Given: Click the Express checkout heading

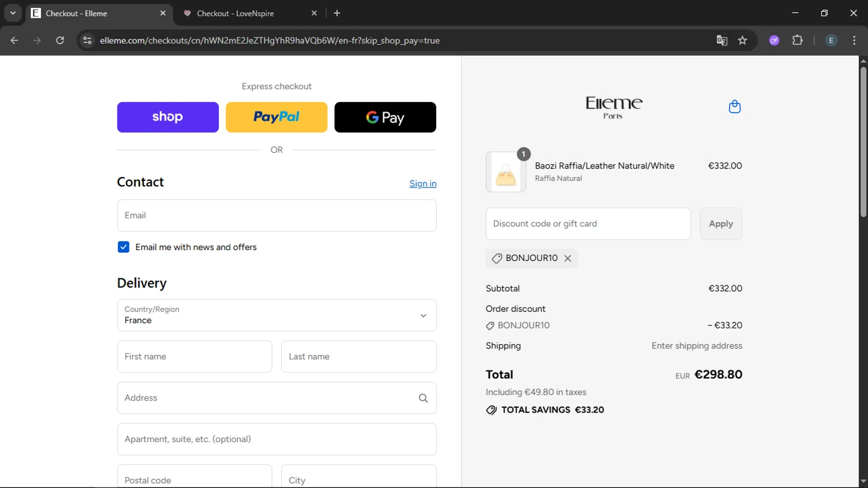Looking at the screenshot, I should coord(277,86).
